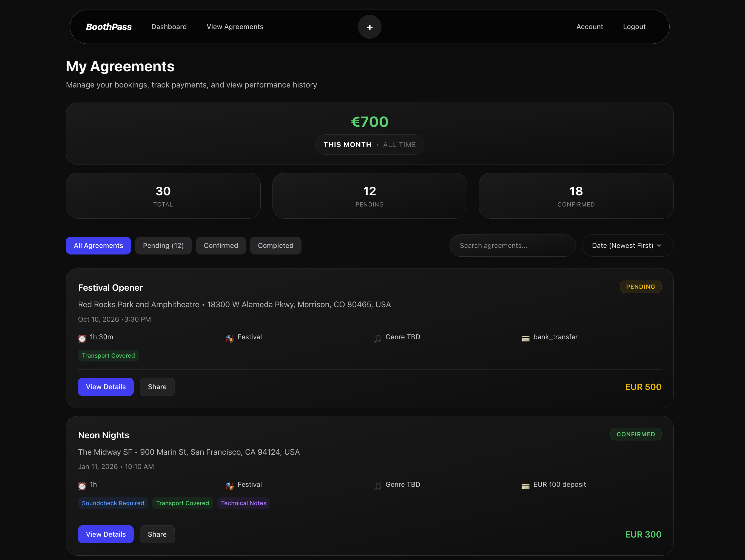Switch to the Confirmed filter tab
The width and height of the screenshot is (745, 560).
coord(221,245)
